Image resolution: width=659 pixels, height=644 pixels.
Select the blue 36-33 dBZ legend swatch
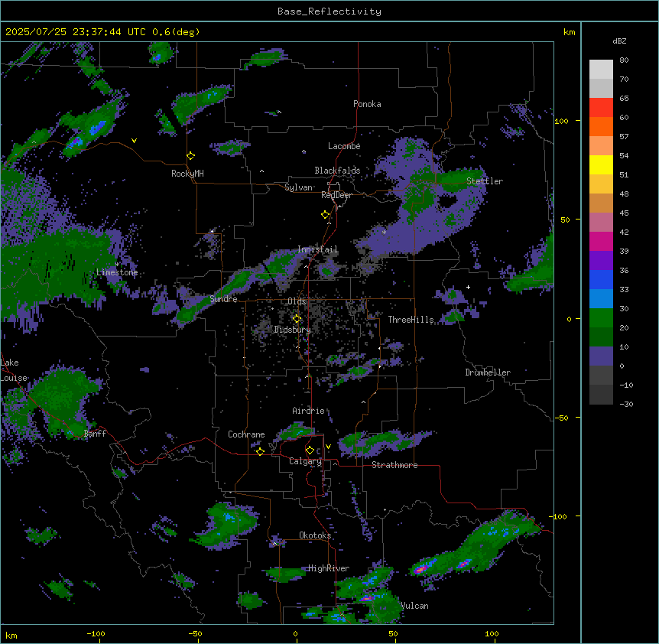pos(601,280)
